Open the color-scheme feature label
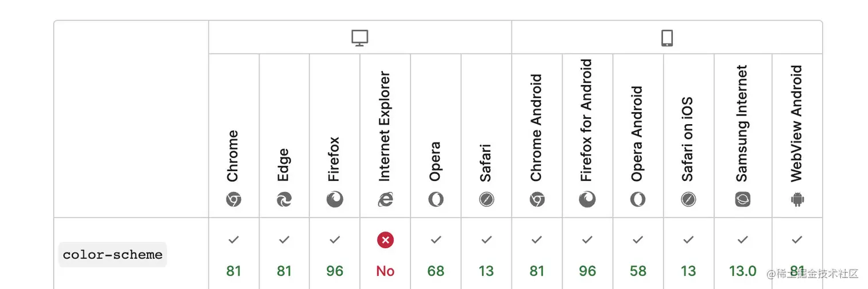This screenshot has width=868, height=289. coord(113,255)
